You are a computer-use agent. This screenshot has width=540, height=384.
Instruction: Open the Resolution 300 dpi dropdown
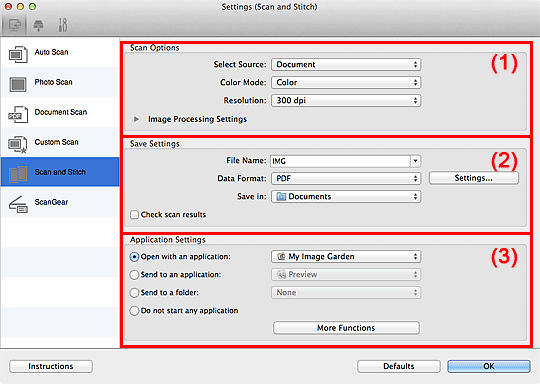point(346,100)
